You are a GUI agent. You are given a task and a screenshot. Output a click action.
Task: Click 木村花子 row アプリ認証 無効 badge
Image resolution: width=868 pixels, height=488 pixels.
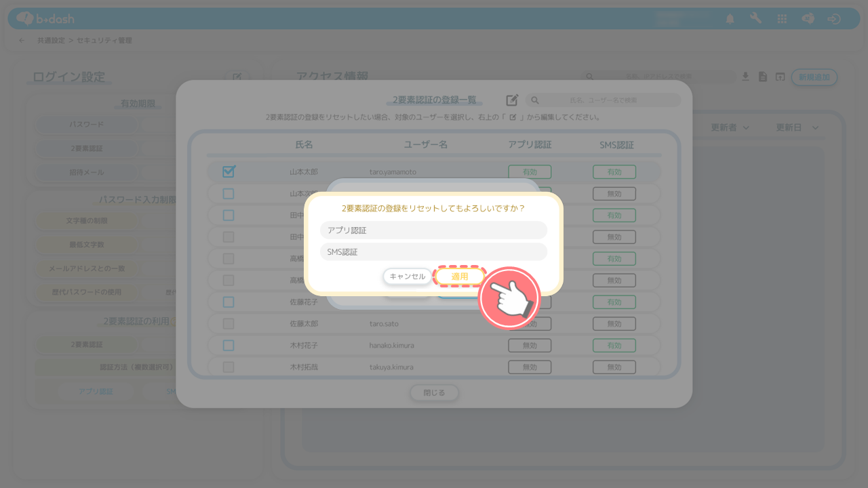[x=530, y=345]
